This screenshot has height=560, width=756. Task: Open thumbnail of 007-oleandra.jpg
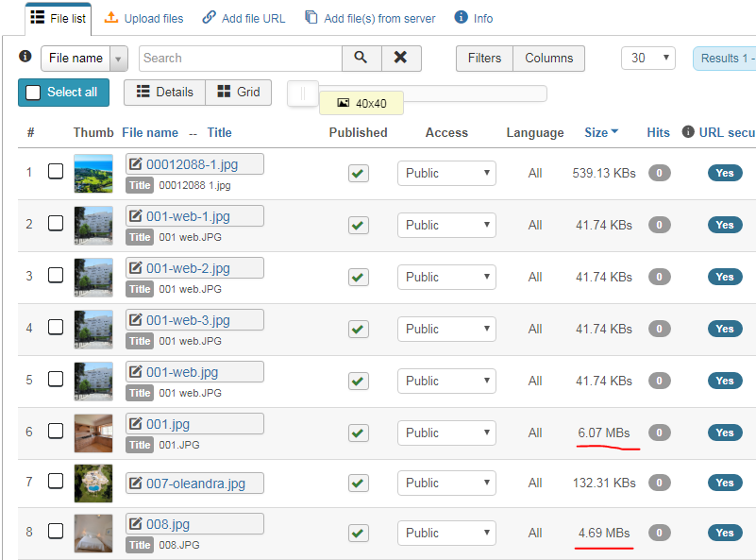[x=93, y=484]
